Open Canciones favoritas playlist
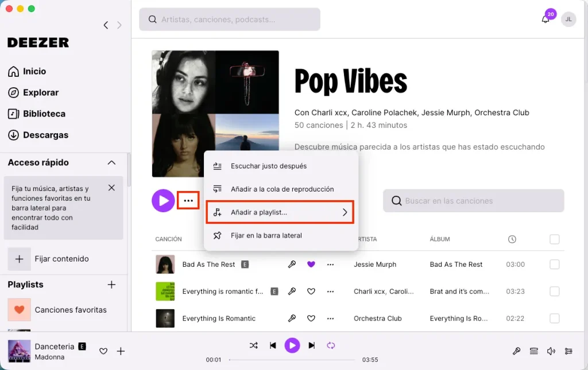588x370 pixels. tap(57, 310)
